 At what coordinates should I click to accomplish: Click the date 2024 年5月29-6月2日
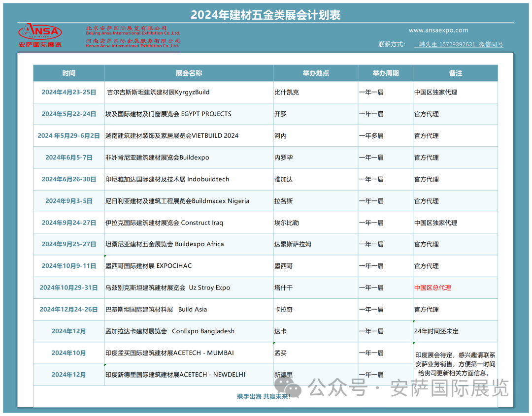69,135
